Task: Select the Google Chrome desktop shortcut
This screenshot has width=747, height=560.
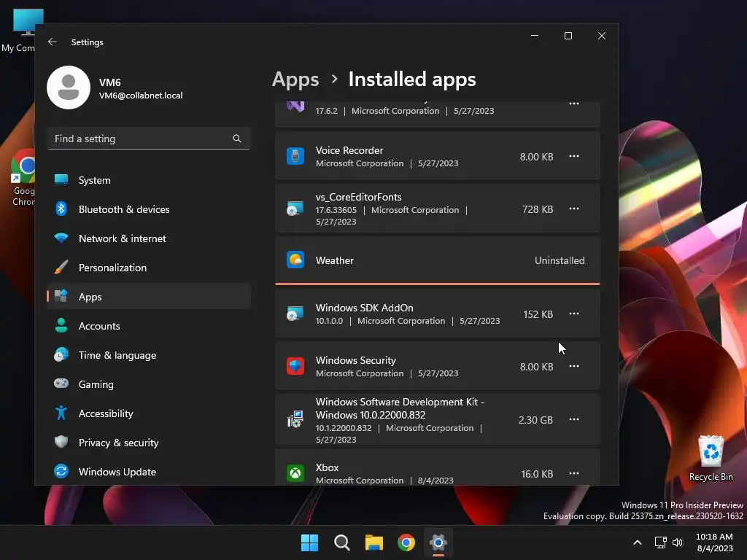Action: coord(23,178)
